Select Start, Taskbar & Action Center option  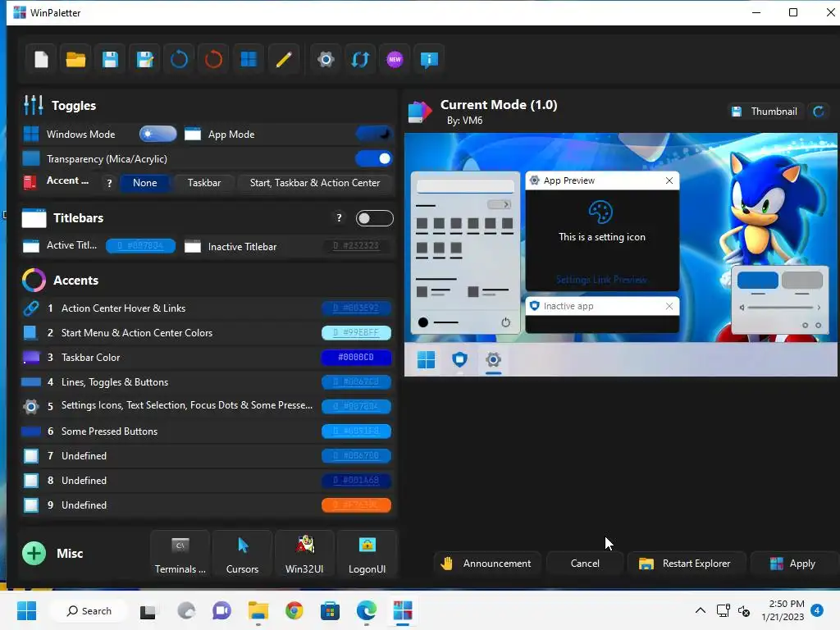[x=315, y=183]
